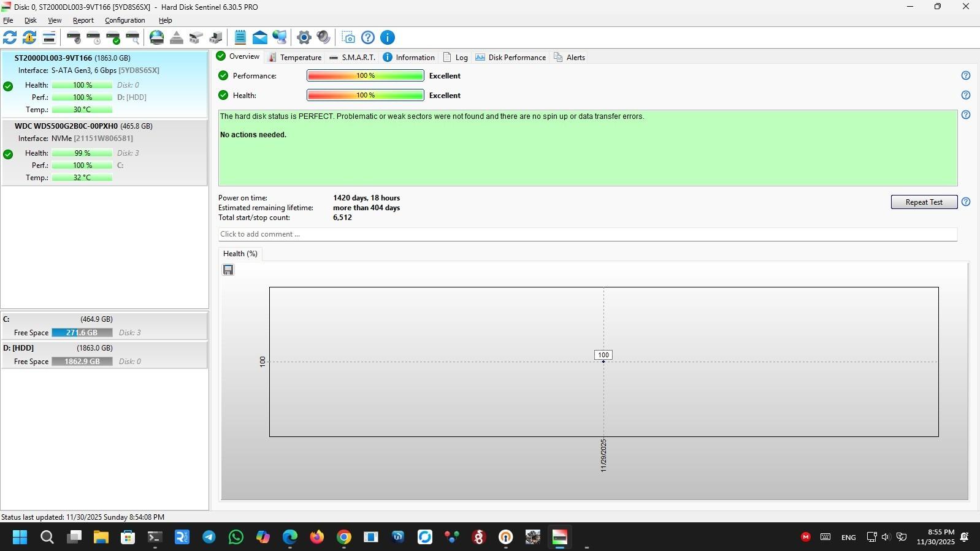
Task: Click the blue info About icon
Action: 388,38
